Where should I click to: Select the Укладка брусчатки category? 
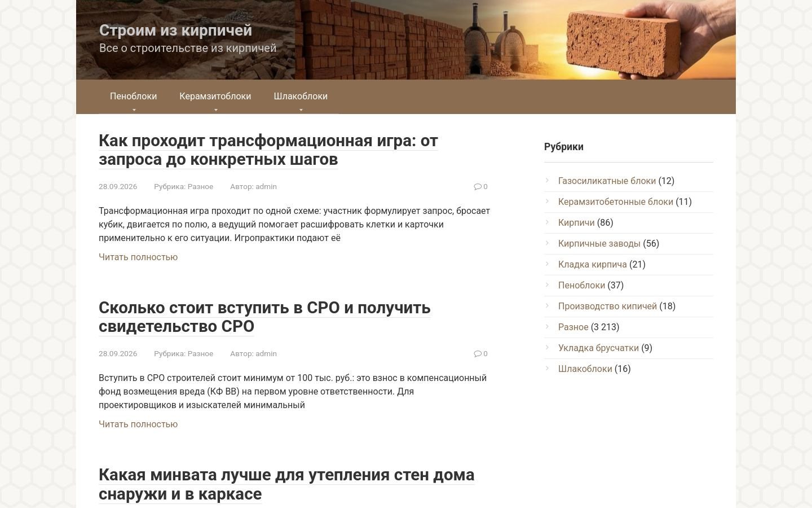(x=598, y=348)
